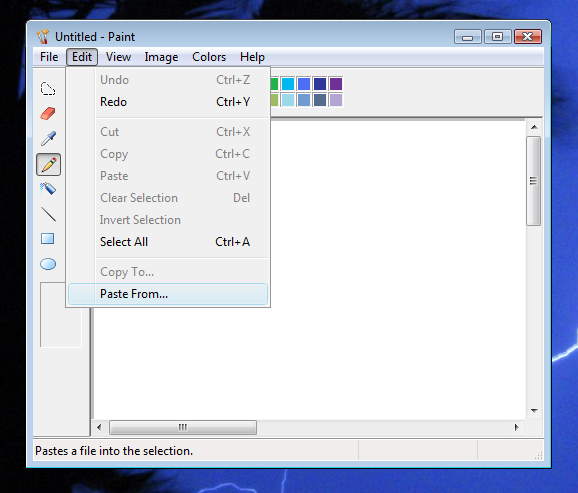578x493 pixels.
Task: Minimize the Paint window
Action: tap(467, 37)
